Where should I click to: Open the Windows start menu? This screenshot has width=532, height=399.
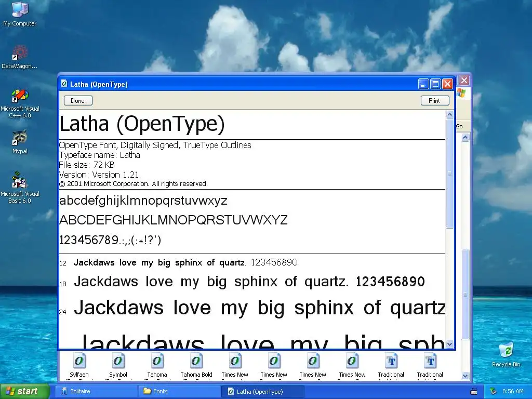(x=25, y=391)
